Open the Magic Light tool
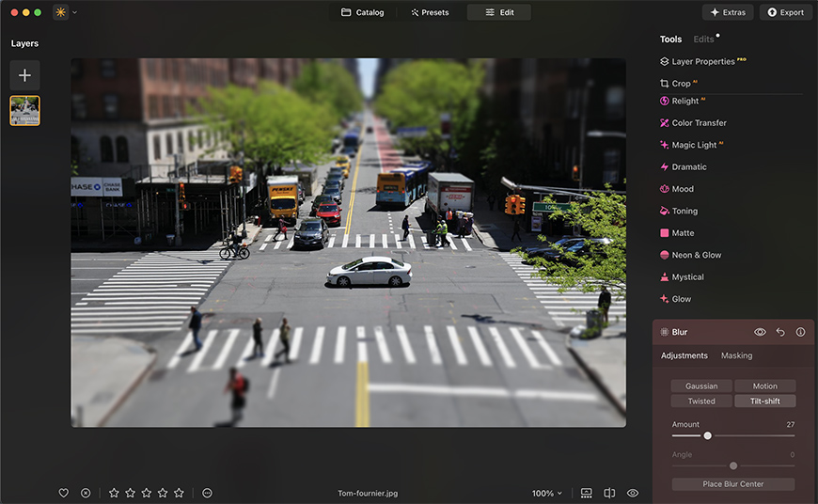 click(692, 145)
